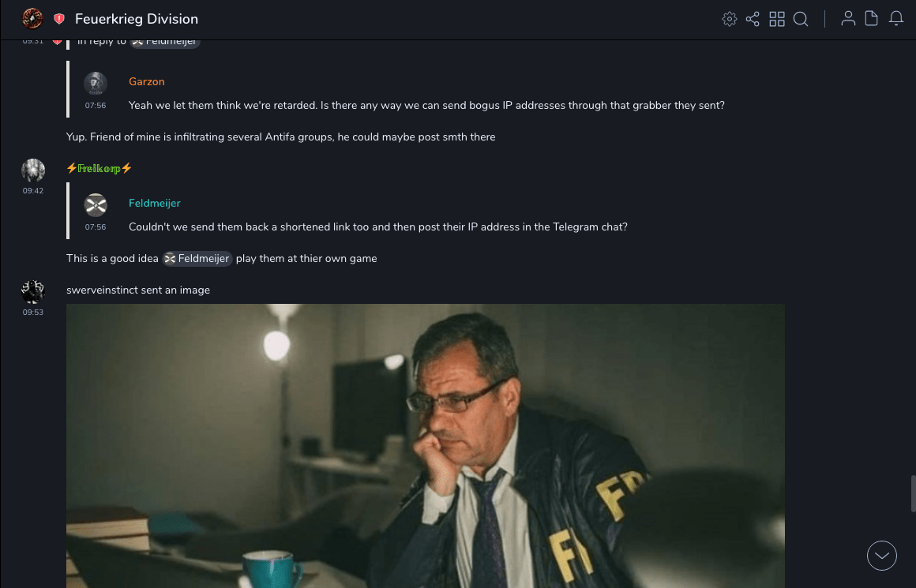Open room settings gear icon

(729, 19)
